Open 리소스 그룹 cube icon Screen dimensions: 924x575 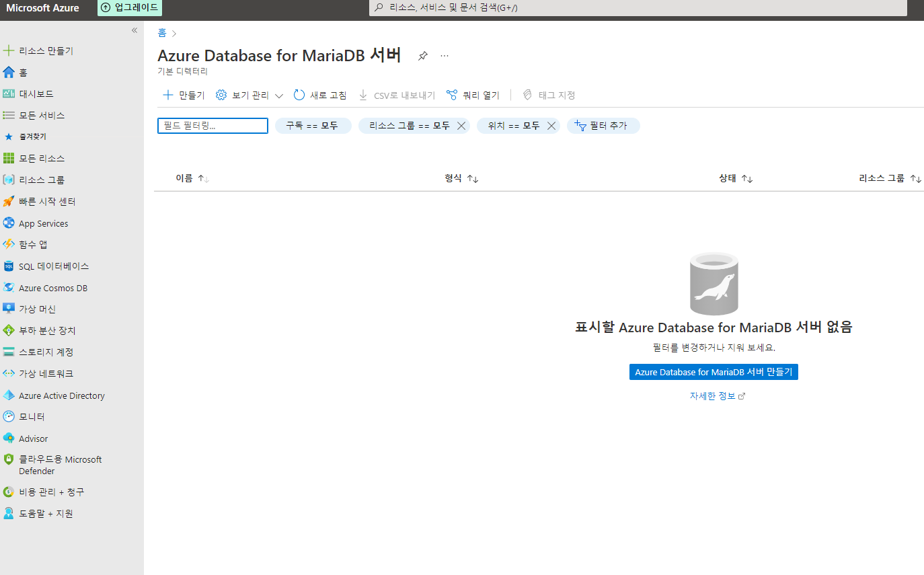[x=9, y=180]
